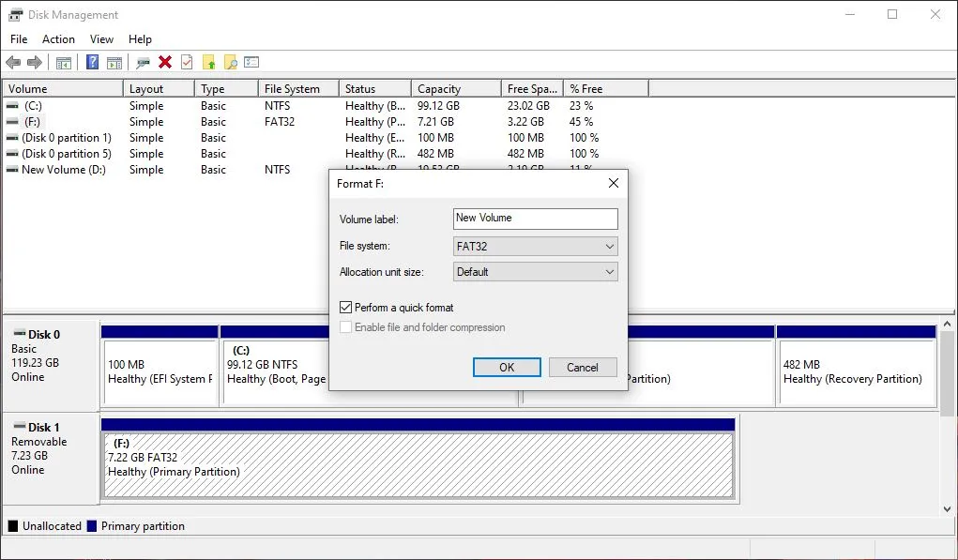Open the View menu
The height and width of the screenshot is (560, 958).
coord(101,38)
